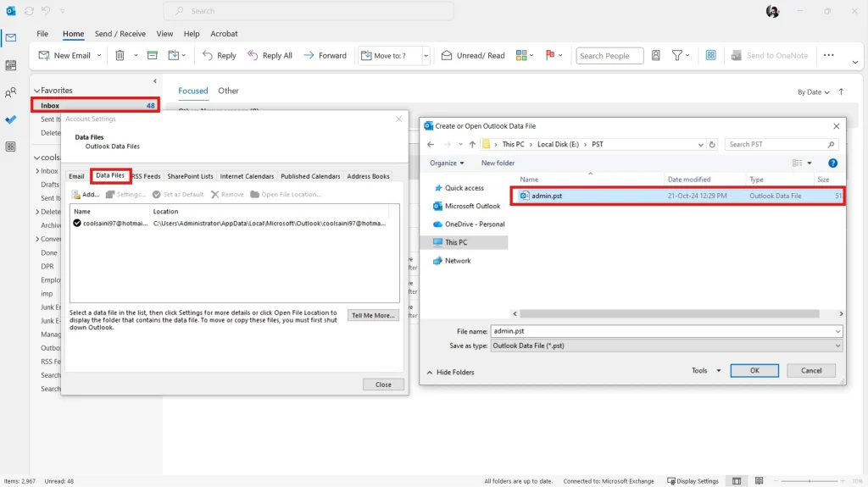Click New folder in file dialog
Screen dimensions: 868x487
(498, 163)
